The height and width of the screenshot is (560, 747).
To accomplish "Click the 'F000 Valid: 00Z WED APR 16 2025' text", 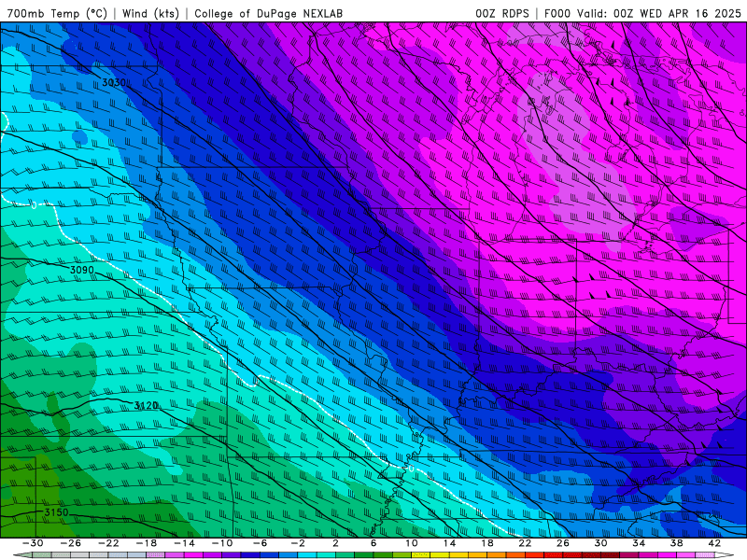I will point(642,13).
